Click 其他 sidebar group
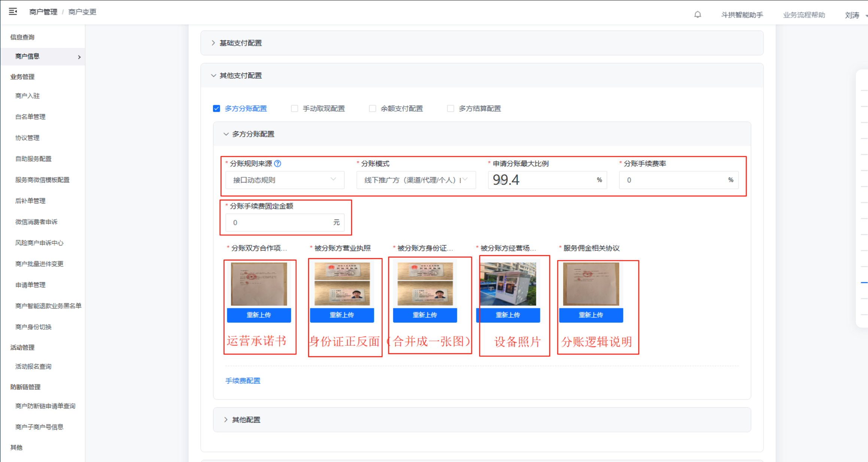868x462 pixels. 16,447
